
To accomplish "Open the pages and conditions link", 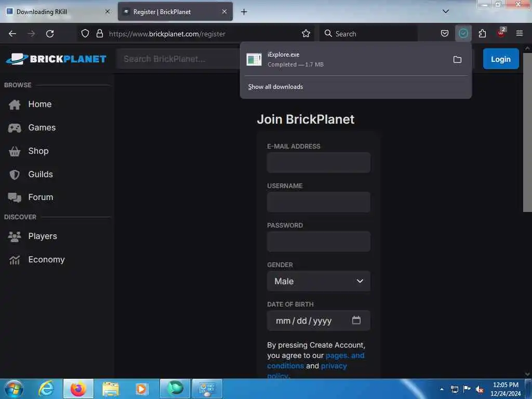I will (315, 361).
